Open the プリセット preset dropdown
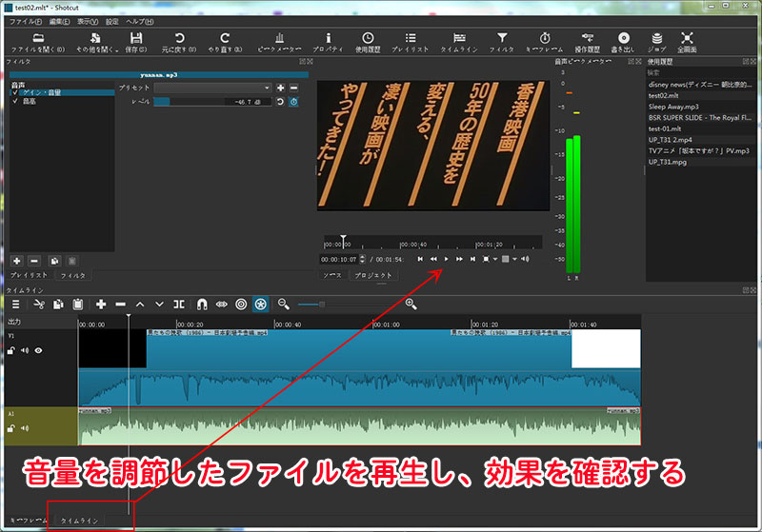 point(212,88)
